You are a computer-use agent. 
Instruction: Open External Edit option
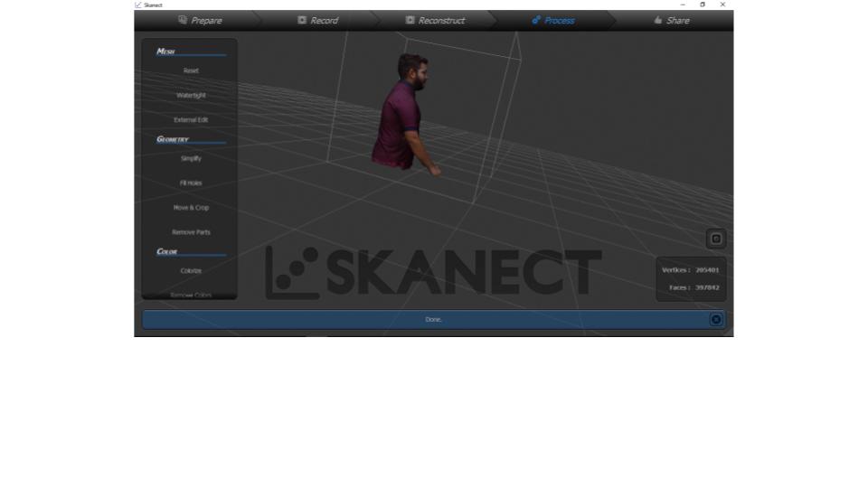click(191, 119)
